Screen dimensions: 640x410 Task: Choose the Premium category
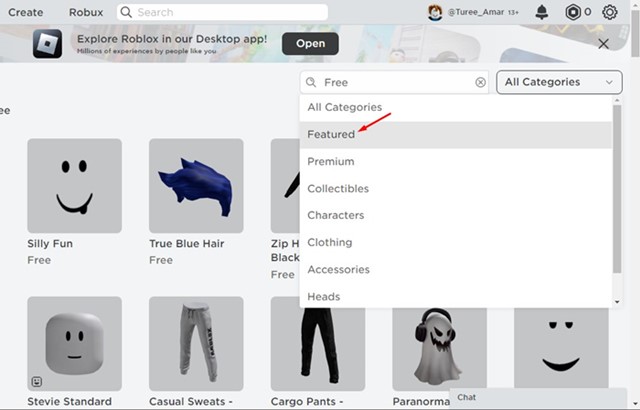pyautogui.click(x=456, y=162)
